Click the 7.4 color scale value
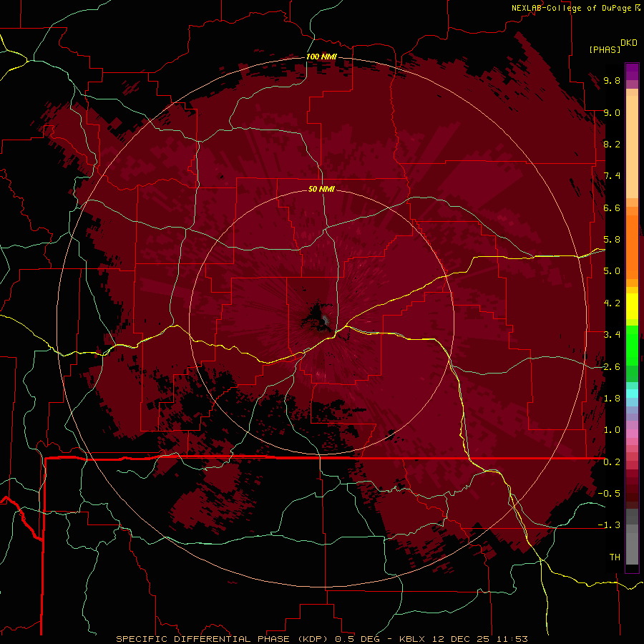The height and width of the screenshot is (644, 644). [612, 176]
